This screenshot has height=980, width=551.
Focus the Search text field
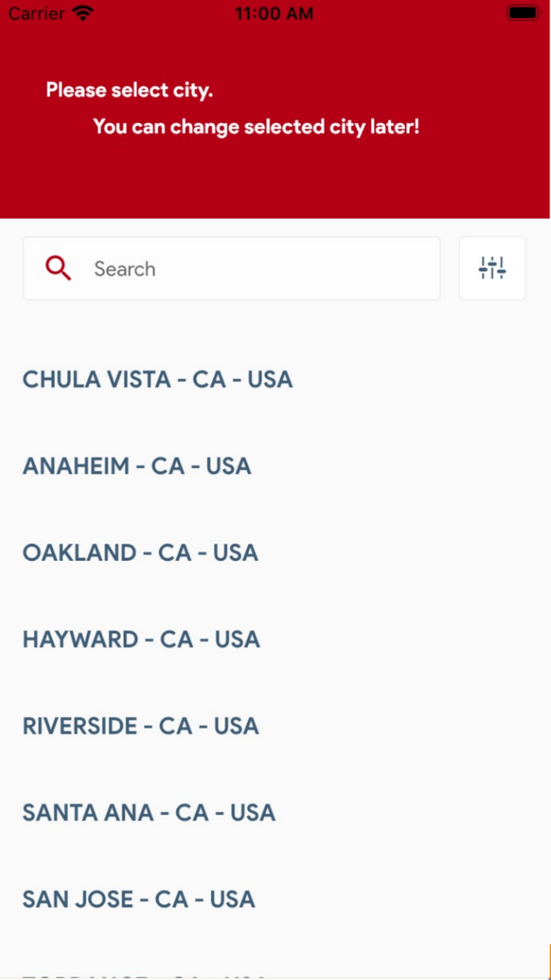point(260,269)
